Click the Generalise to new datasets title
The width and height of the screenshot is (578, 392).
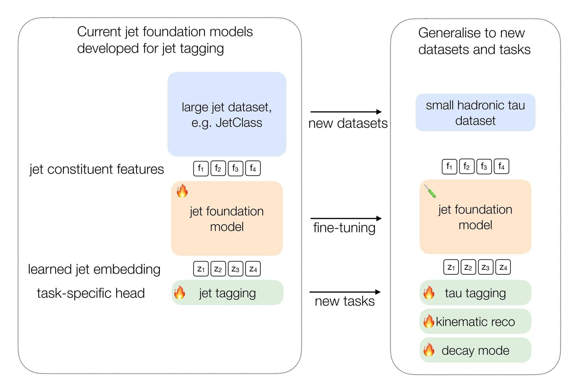point(474,41)
